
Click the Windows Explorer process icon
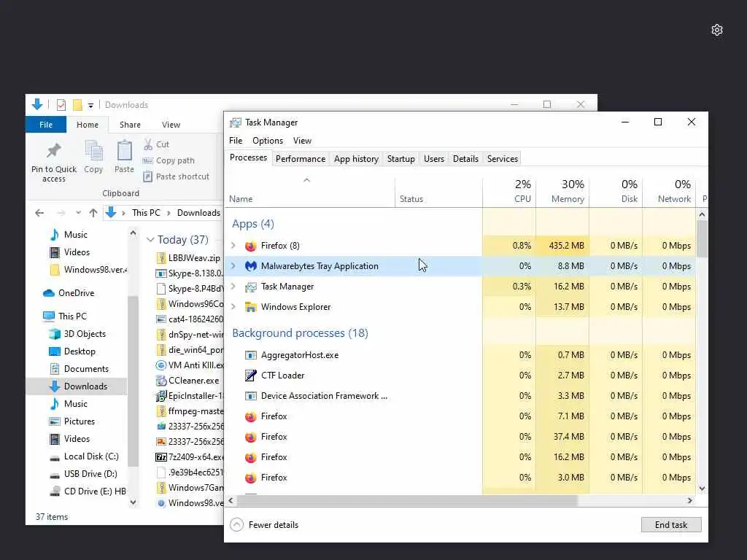coord(251,307)
